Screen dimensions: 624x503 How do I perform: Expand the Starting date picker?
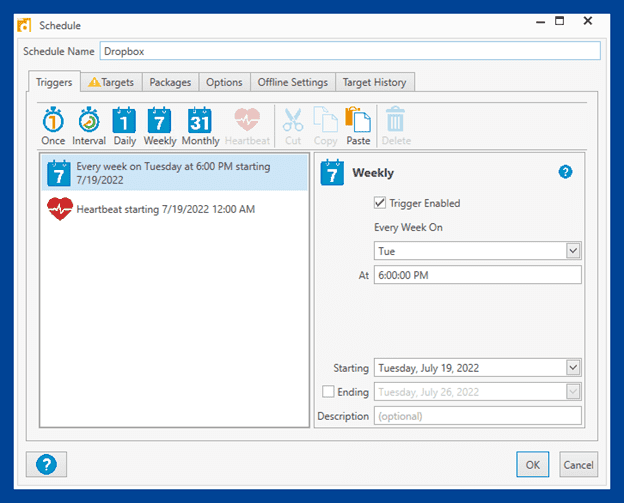tap(573, 367)
